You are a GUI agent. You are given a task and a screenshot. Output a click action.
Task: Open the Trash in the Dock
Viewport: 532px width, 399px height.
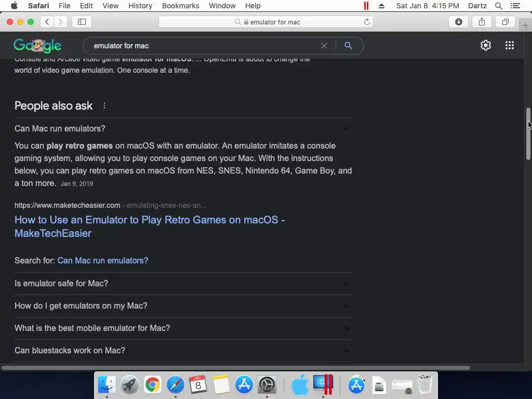[x=425, y=384]
